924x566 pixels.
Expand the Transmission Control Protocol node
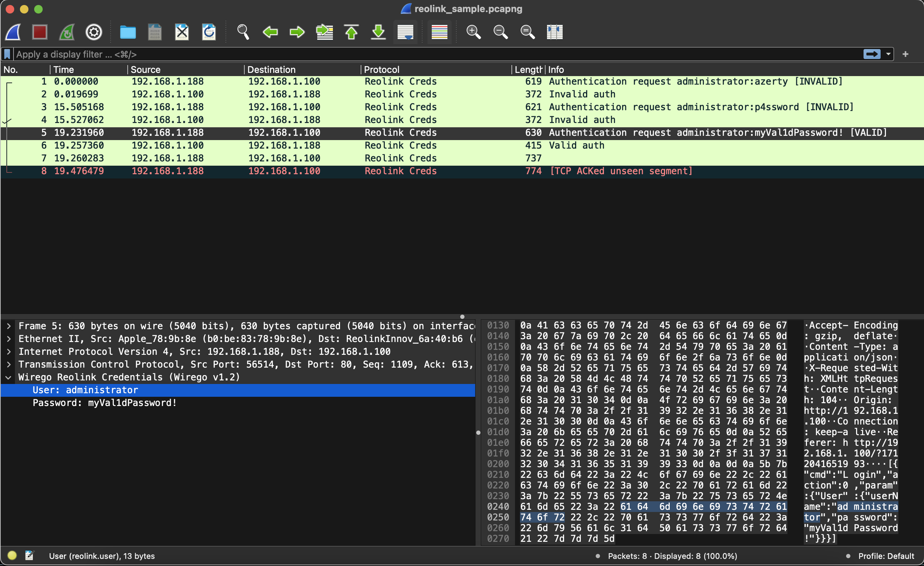[8, 364]
